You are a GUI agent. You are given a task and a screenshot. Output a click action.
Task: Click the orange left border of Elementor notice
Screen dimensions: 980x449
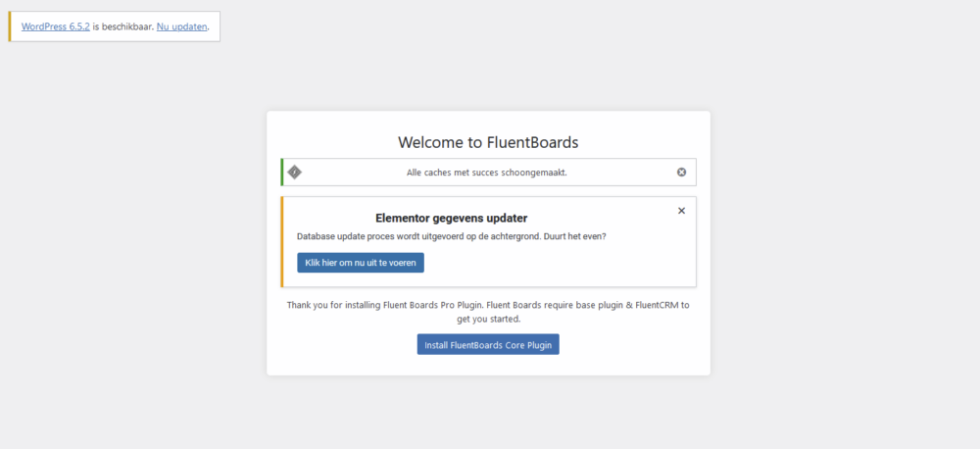coord(282,242)
